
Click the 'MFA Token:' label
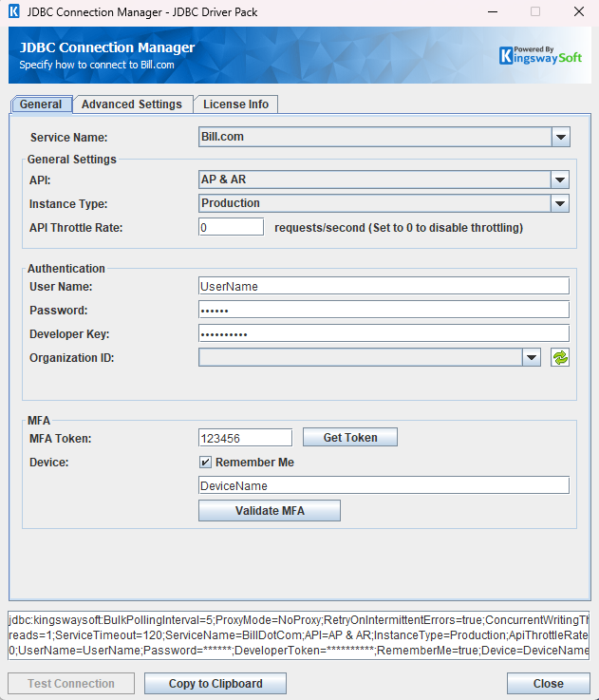60,439
